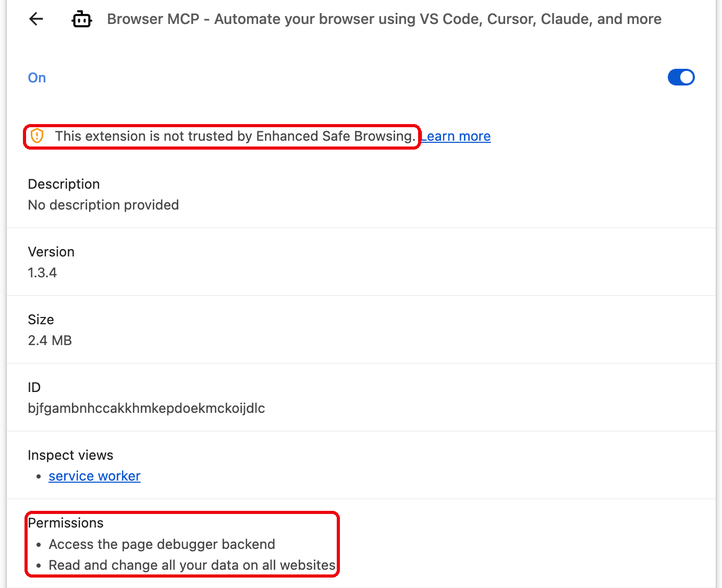
Task: Click the No description provided text
Action: pos(103,205)
